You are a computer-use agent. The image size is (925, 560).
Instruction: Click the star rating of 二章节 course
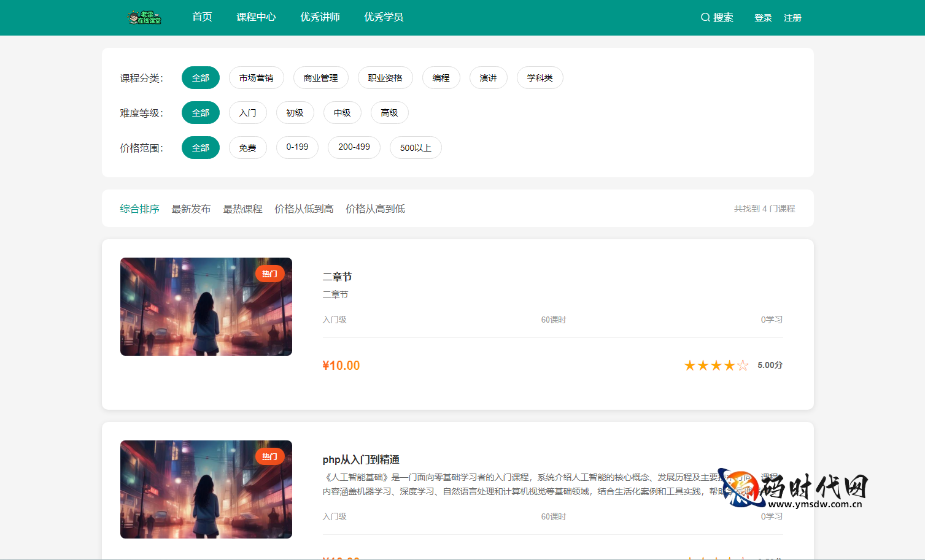(x=716, y=366)
